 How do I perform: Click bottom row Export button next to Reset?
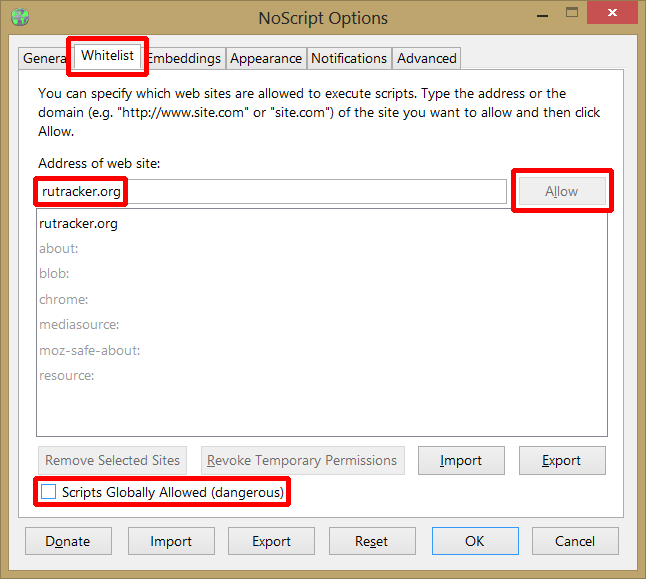[x=271, y=541]
